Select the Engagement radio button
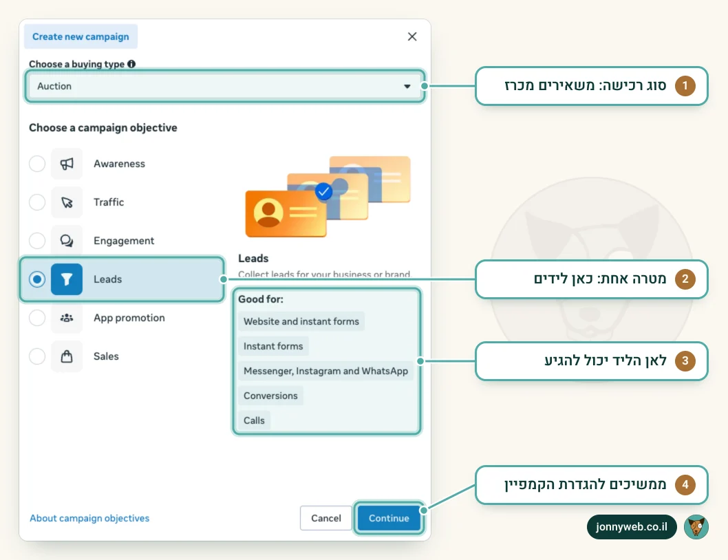The image size is (728, 560). pos(37,241)
